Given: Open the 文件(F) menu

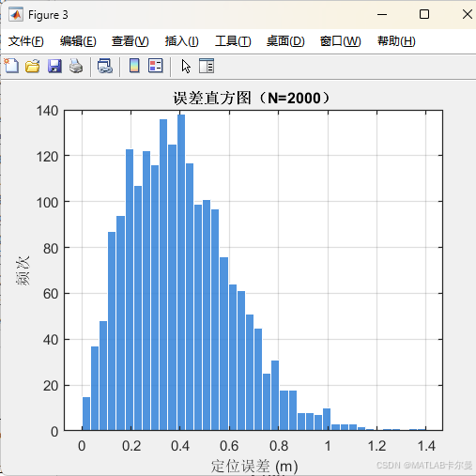Looking at the screenshot, I should click(x=26, y=41).
